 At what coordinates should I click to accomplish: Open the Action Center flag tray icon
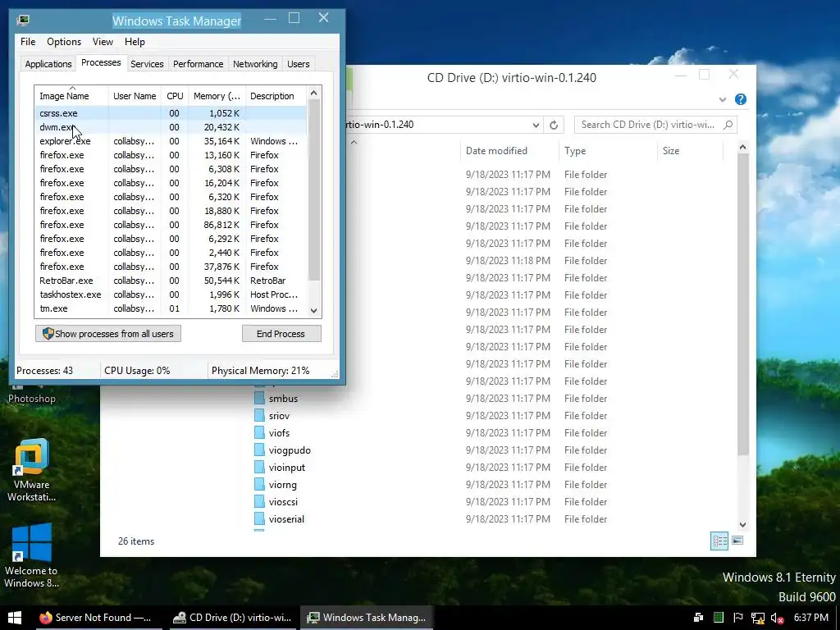737,617
